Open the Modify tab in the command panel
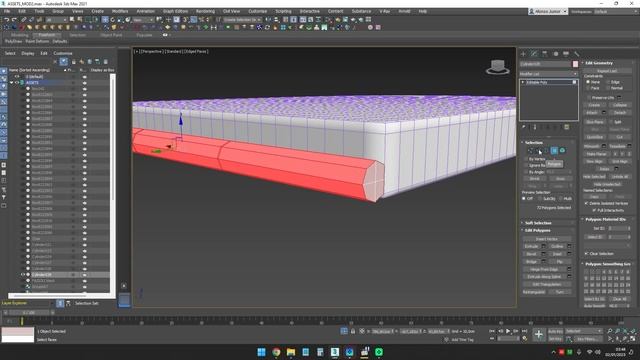The image size is (640, 360). click(x=534, y=54)
